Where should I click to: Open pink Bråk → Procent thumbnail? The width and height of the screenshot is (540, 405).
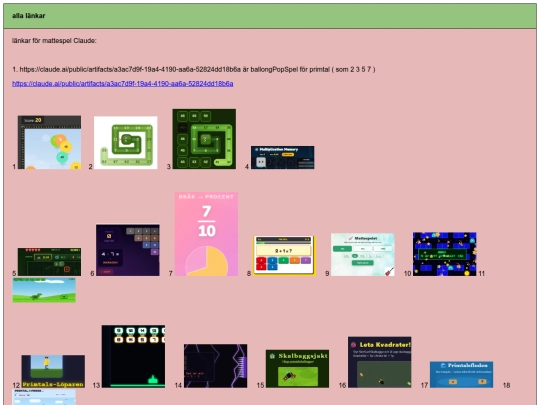tap(206, 234)
